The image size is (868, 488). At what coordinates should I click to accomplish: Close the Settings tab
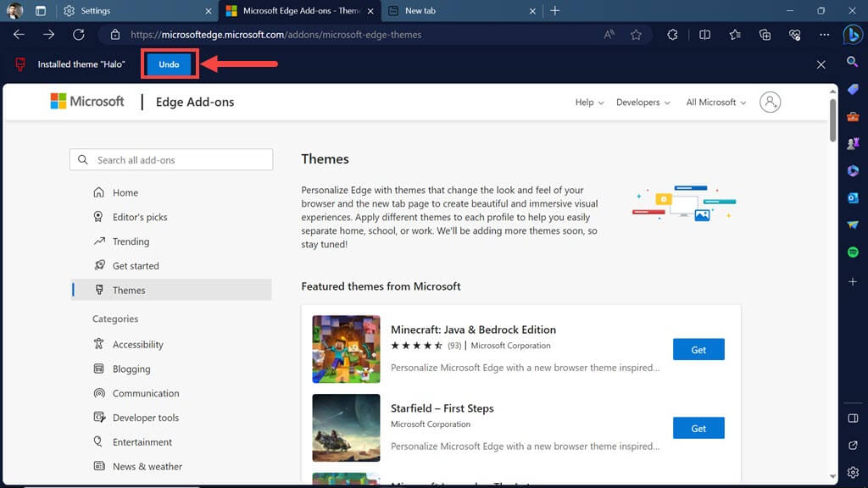click(x=209, y=10)
